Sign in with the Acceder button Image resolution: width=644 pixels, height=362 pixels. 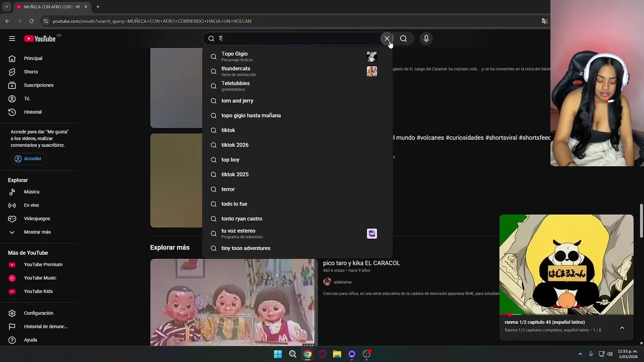(x=29, y=159)
